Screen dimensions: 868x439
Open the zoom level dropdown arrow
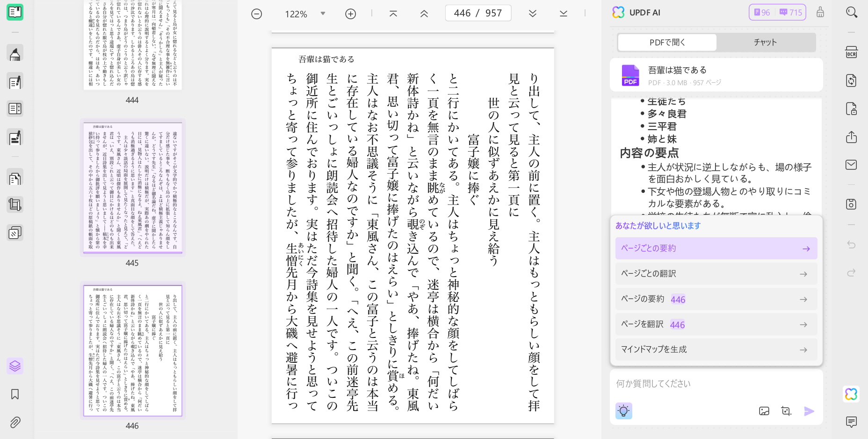(323, 14)
